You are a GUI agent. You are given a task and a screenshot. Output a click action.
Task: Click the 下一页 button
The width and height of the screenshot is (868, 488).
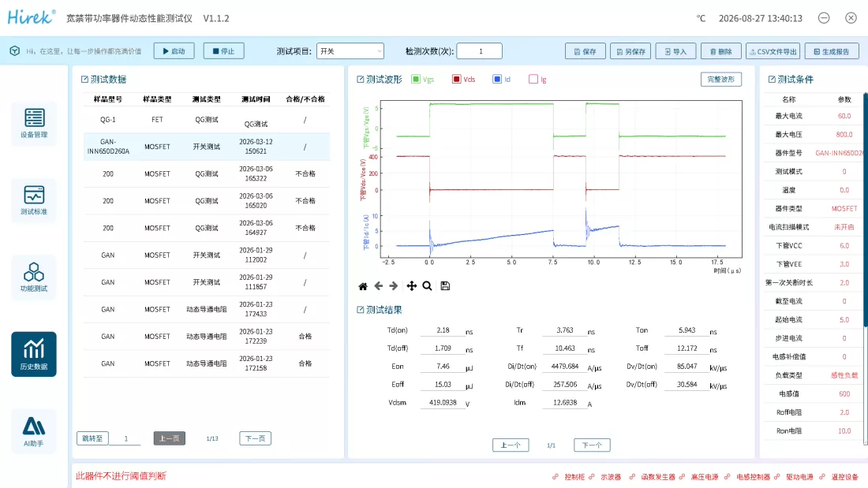pyautogui.click(x=255, y=438)
